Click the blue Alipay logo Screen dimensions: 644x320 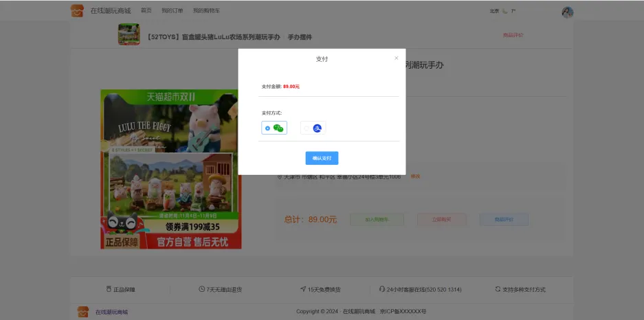click(x=318, y=128)
